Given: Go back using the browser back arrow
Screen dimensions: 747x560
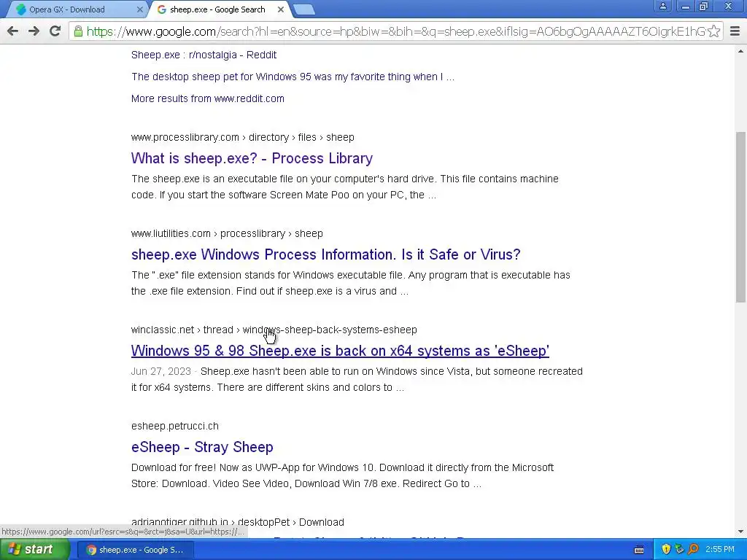Looking at the screenshot, I should pos(13,31).
